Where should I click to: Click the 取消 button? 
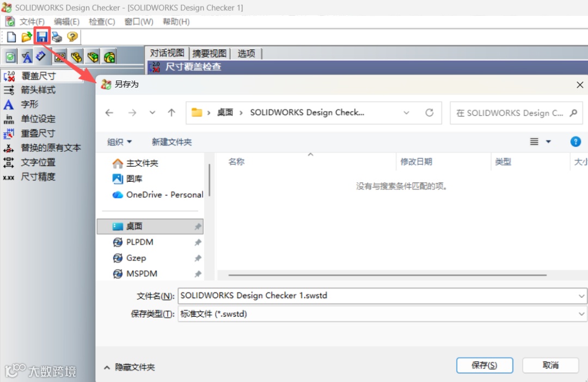pos(550,365)
